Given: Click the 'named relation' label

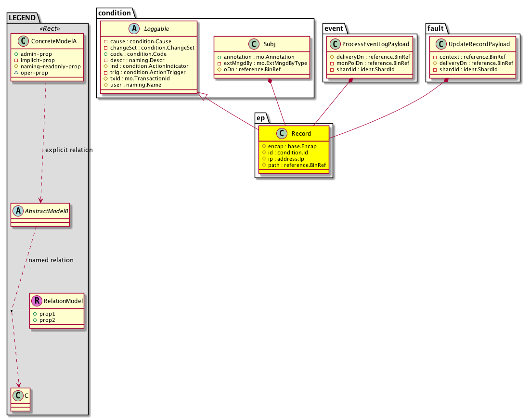Looking at the screenshot, I should click(51, 260).
